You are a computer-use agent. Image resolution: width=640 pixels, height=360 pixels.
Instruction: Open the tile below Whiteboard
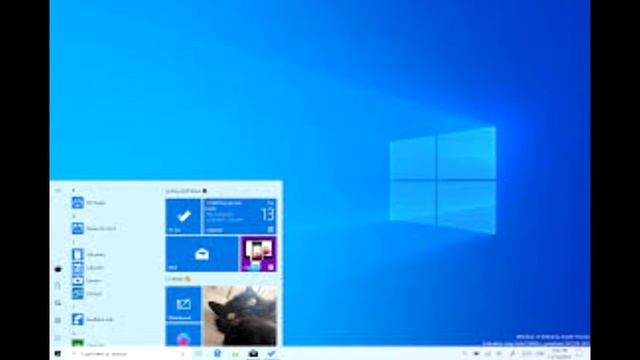click(x=183, y=335)
